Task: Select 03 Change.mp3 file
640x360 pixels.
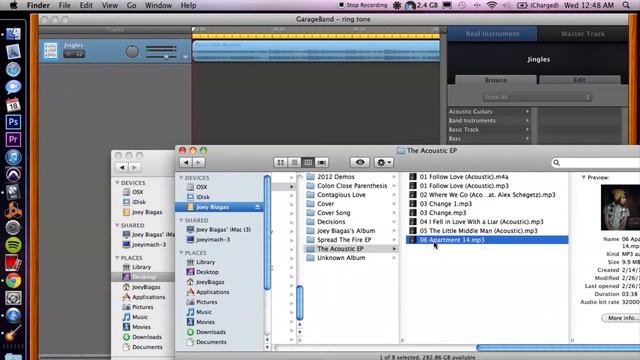Action: tap(442, 213)
